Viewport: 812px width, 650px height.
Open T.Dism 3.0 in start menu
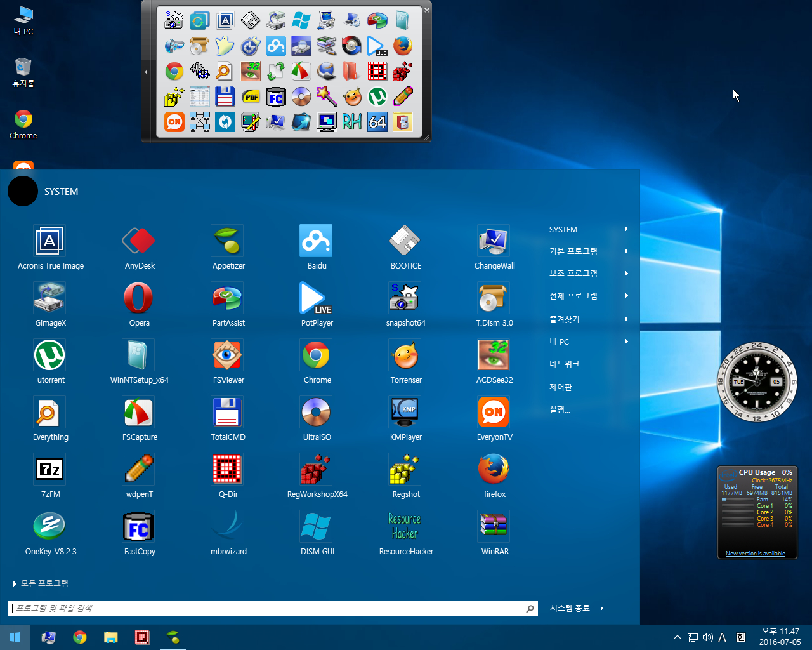tap(495, 305)
